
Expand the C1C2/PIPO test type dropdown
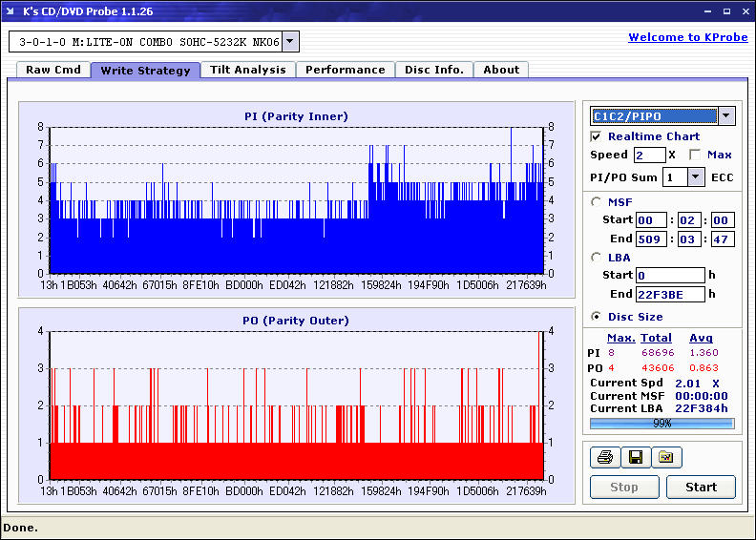click(726, 115)
